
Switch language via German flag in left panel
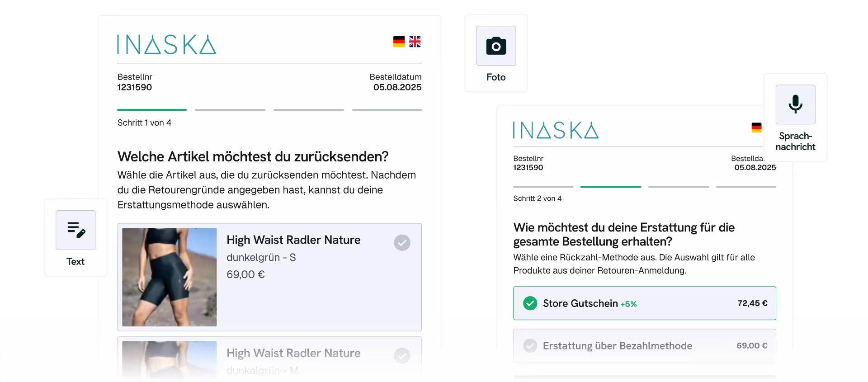399,42
